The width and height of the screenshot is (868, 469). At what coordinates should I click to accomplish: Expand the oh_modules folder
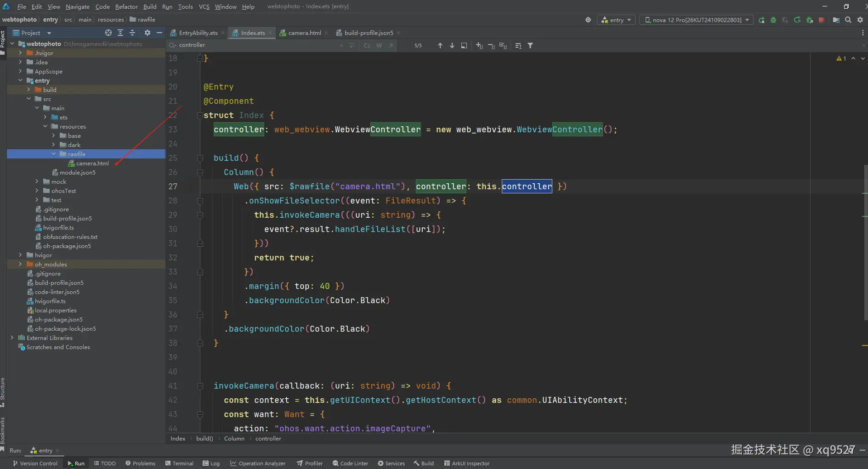click(20, 264)
